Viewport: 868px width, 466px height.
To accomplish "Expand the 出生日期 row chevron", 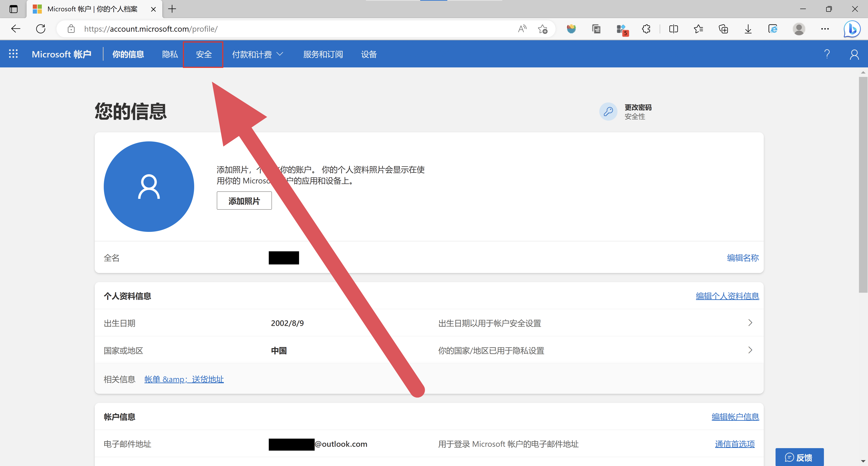I will coord(750,323).
